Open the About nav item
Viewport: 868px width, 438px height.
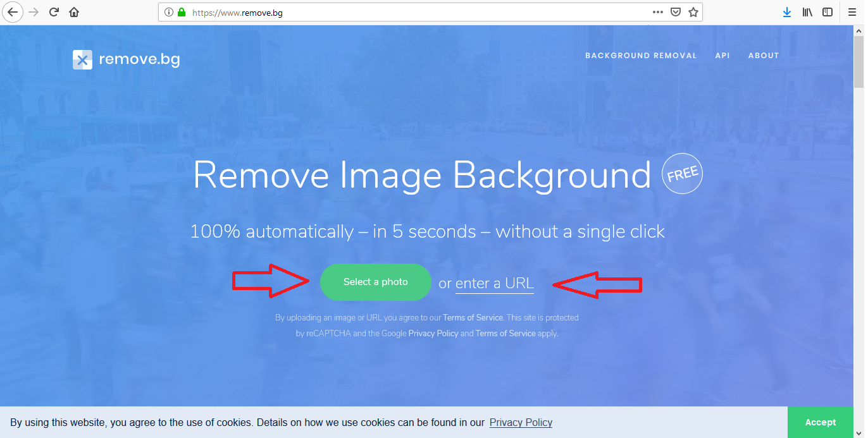pyautogui.click(x=764, y=56)
